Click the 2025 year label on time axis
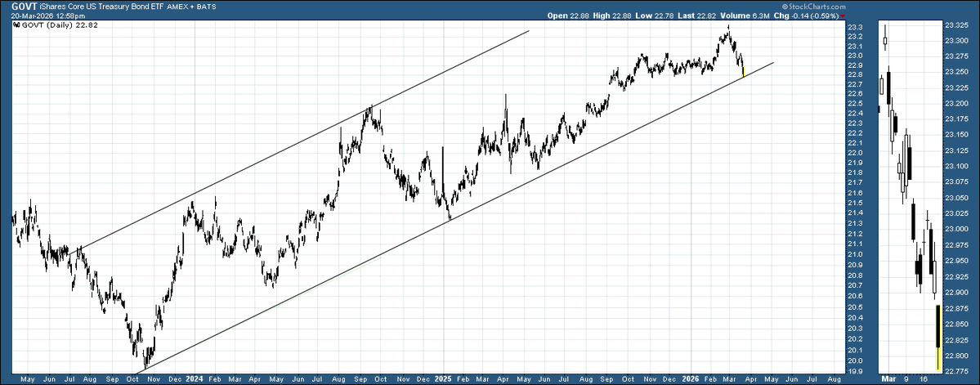Screen dimensions: 980x385 coord(443,378)
